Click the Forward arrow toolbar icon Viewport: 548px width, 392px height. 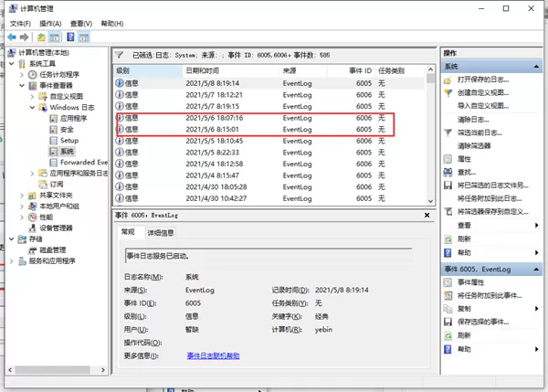click(24, 37)
